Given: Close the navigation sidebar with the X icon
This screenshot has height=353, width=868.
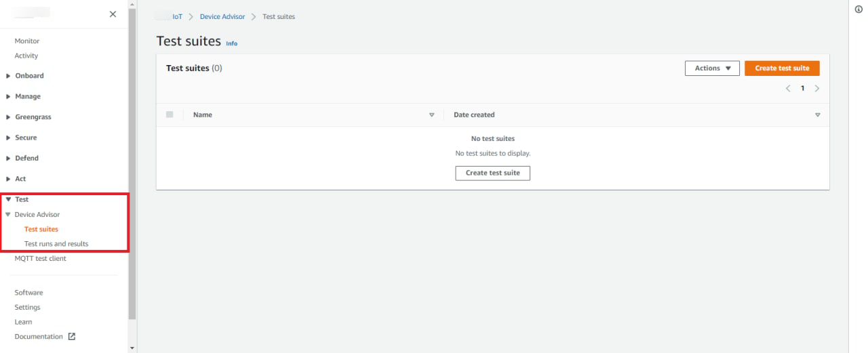Looking at the screenshot, I should (113, 14).
